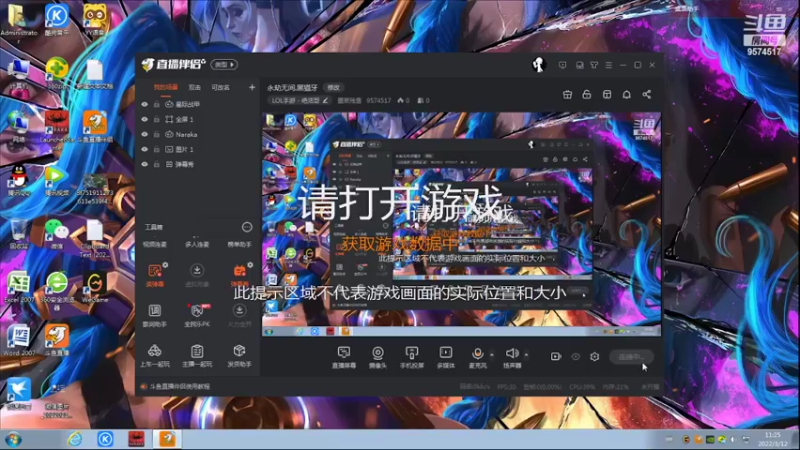Viewport: 800px width, 450px height.
Task: Open the message bubble icon in title bar
Action: pos(562,65)
